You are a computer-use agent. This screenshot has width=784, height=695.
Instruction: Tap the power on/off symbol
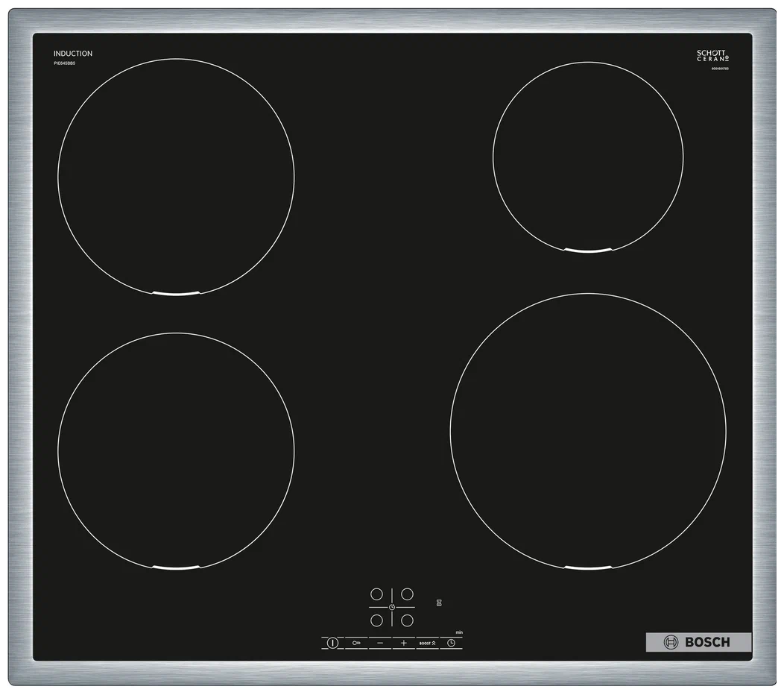(x=332, y=643)
